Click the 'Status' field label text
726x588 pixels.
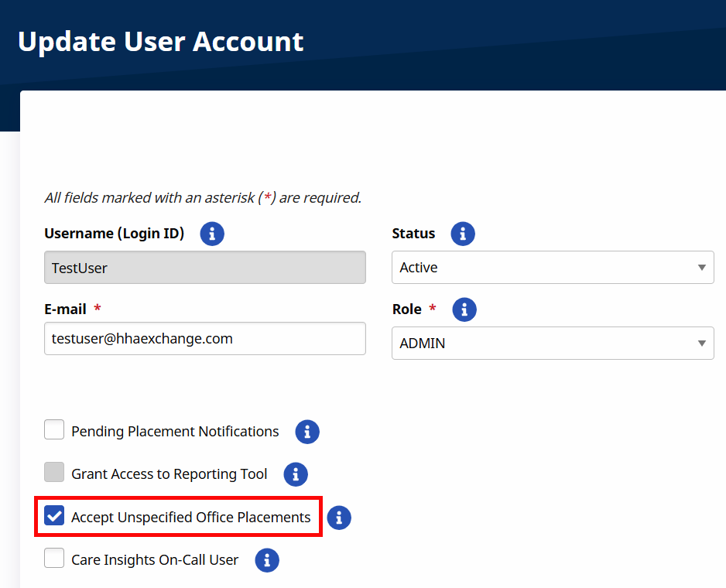[413, 234]
